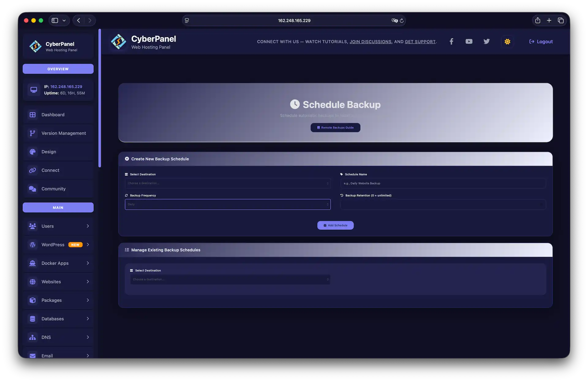Switch to the Overview section
Screen dimensions: 588x382
click(x=58, y=69)
